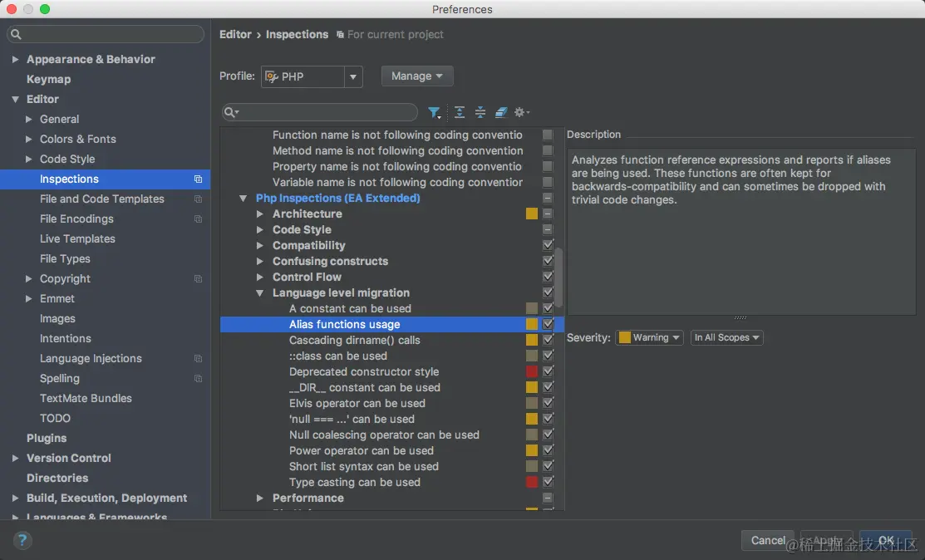This screenshot has width=925, height=560.
Task: Enable the Function name coding convention checkbox
Action: pyautogui.click(x=548, y=135)
